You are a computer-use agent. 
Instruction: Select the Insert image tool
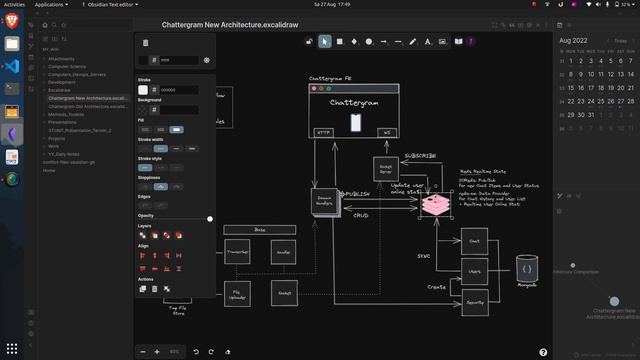pyautogui.click(x=442, y=42)
